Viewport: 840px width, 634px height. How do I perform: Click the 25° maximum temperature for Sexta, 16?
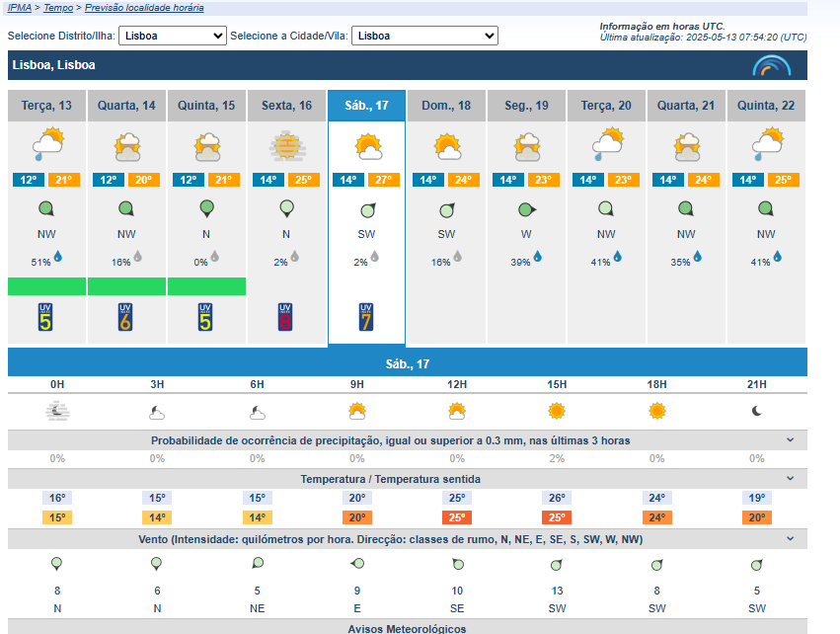tap(304, 180)
